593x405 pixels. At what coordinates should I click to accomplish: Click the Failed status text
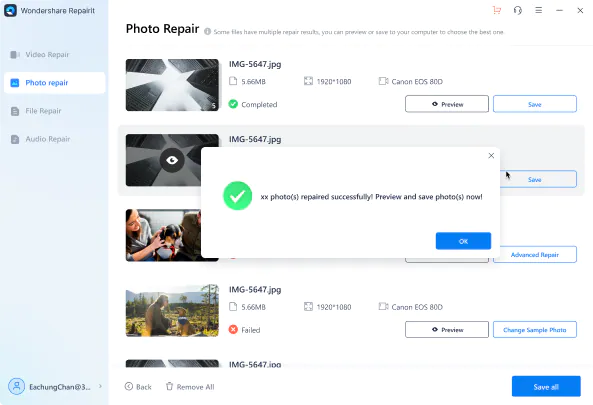(x=251, y=330)
